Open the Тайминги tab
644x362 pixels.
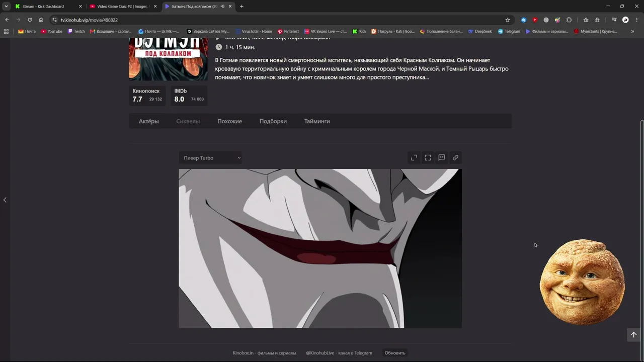pos(317,121)
